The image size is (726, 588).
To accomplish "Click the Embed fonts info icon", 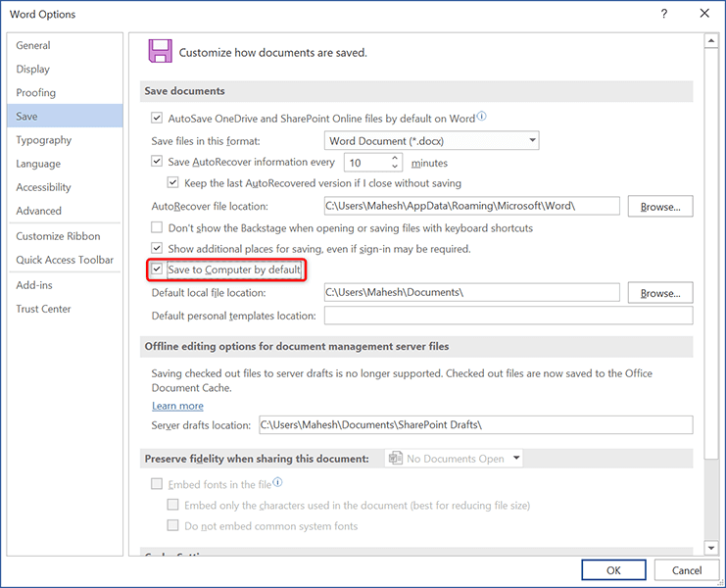I will (278, 482).
